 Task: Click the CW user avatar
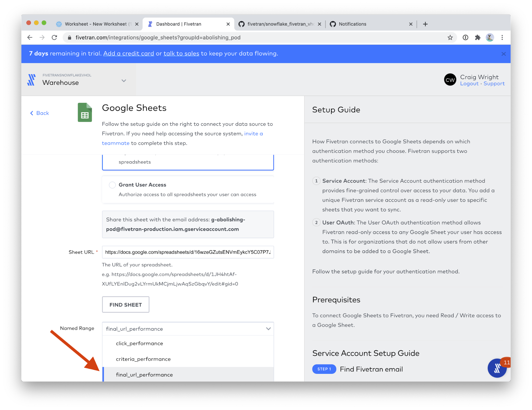pos(450,80)
